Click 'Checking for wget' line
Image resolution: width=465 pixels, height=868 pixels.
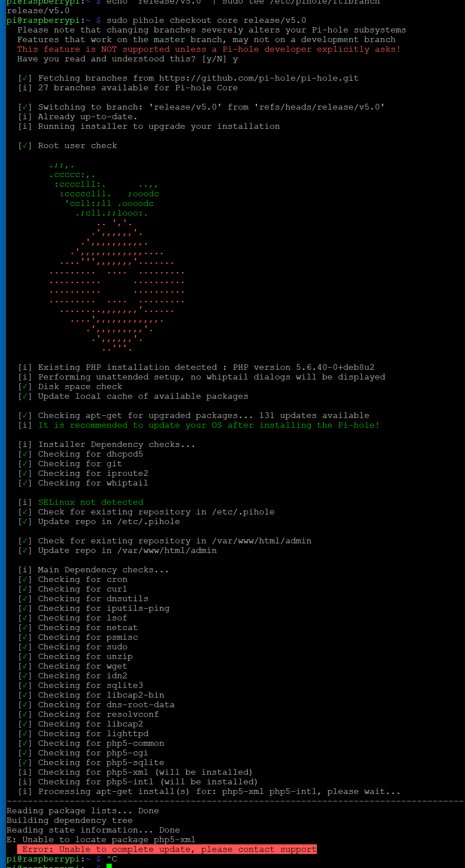point(73,666)
